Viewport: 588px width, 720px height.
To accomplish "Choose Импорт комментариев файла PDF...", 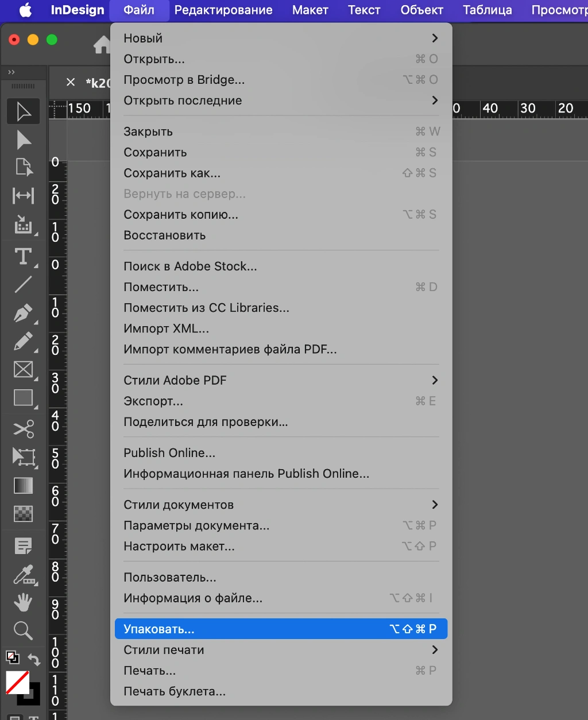I will (x=281, y=349).
